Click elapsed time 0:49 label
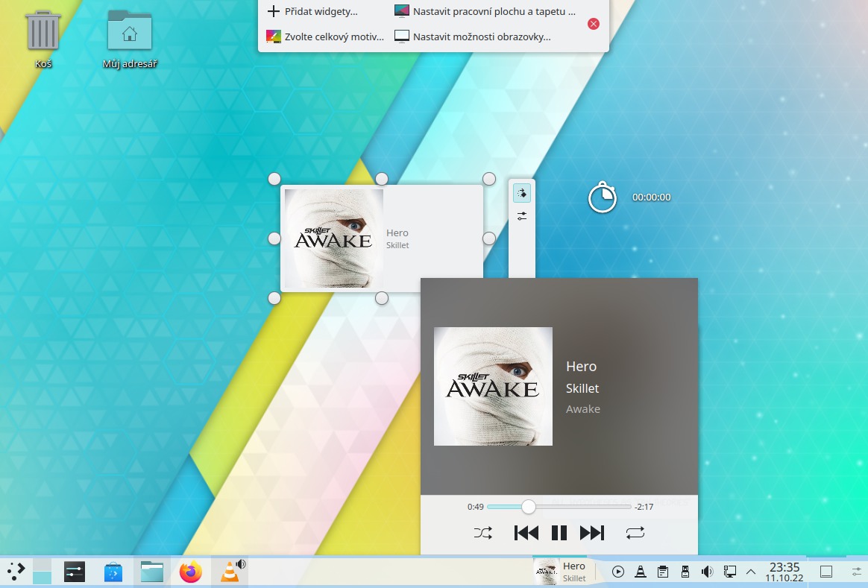The image size is (868, 588). pyautogui.click(x=476, y=507)
